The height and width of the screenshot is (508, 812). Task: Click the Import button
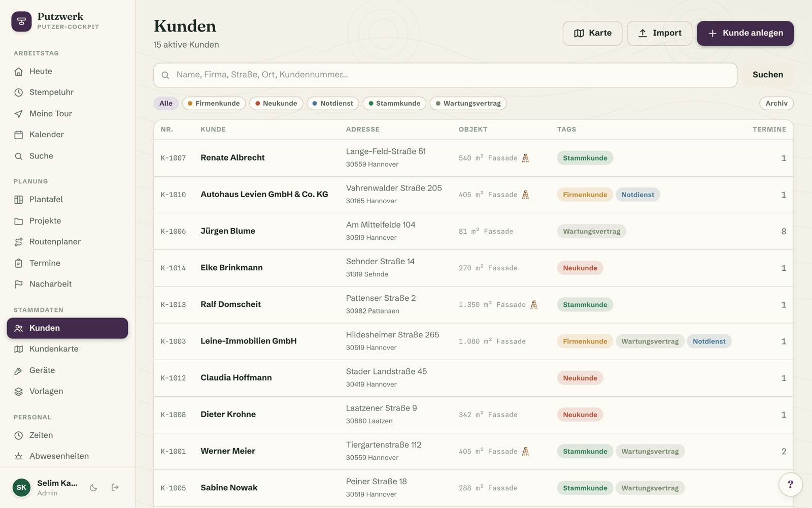[x=659, y=34]
